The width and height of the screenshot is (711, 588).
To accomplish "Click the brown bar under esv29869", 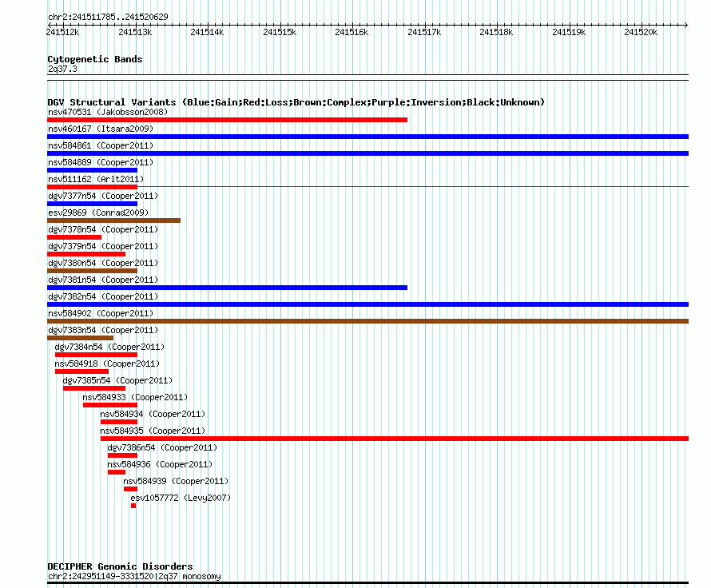I will (x=113, y=220).
